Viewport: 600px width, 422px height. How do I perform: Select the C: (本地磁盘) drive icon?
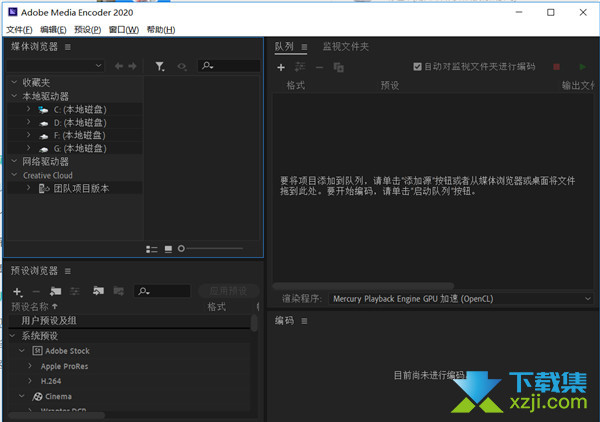click(43, 110)
